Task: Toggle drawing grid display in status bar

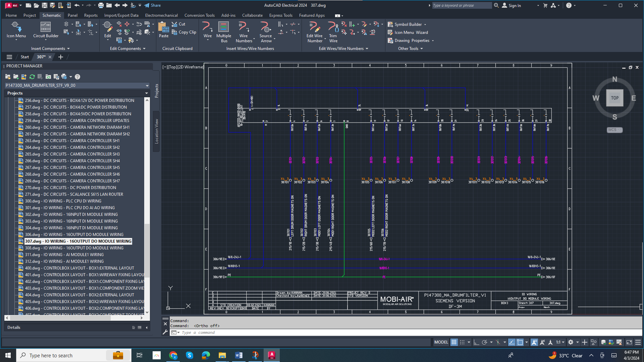Action: (x=454, y=342)
